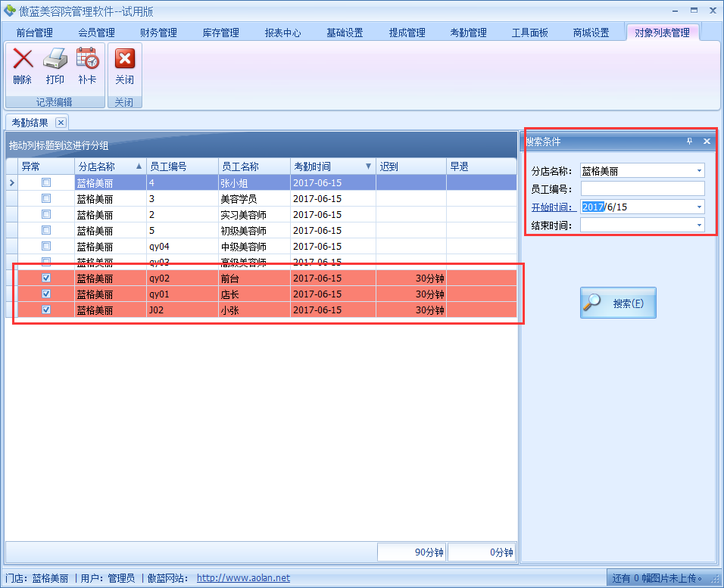Image resolution: width=724 pixels, height=588 pixels.
Task: Open the www.aolan.net website link
Action: tap(243, 578)
